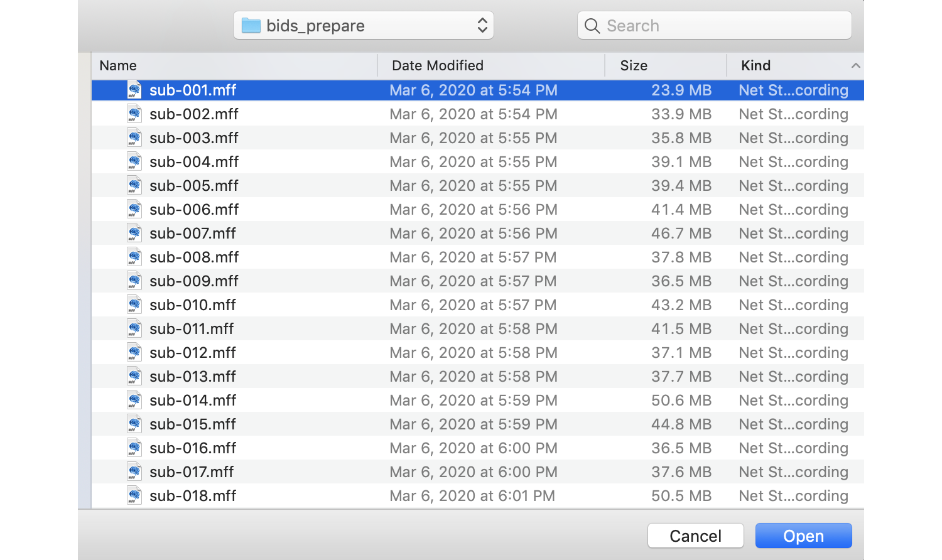942x560 pixels.
Task: Choose file sub-010.mff from the list
Action: pos(193,305)
